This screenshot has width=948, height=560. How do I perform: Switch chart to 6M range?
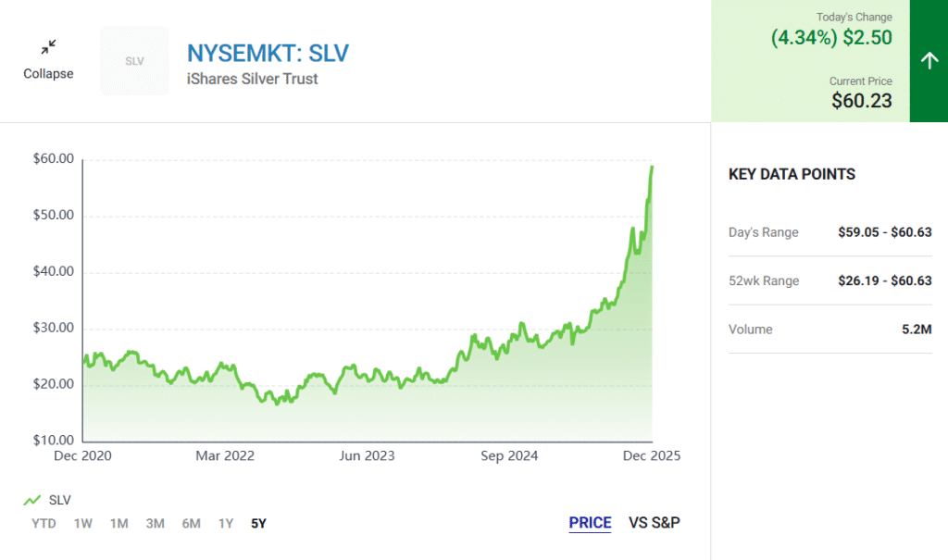[x=191, y=523]
